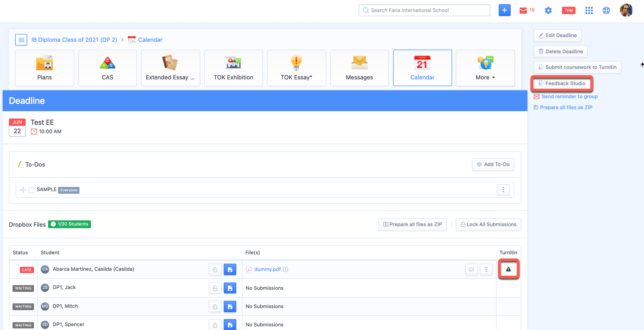644x330 pixels.
Task: Open the TOK Exhibition tab
Action: coord(233,68)
